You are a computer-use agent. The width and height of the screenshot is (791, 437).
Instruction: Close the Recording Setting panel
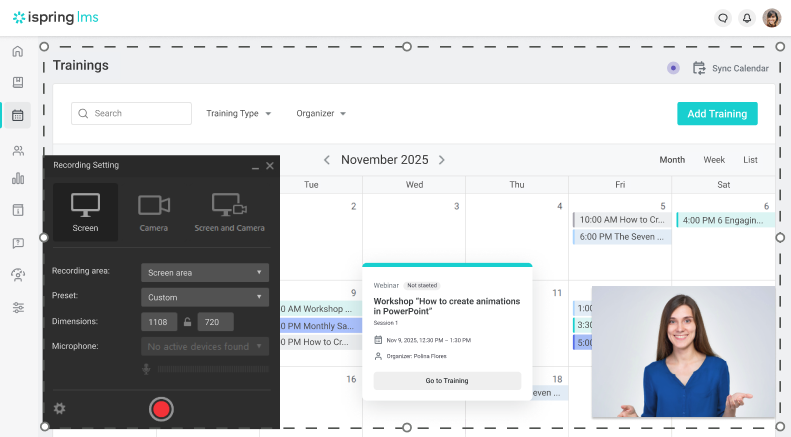pos(270,166)
